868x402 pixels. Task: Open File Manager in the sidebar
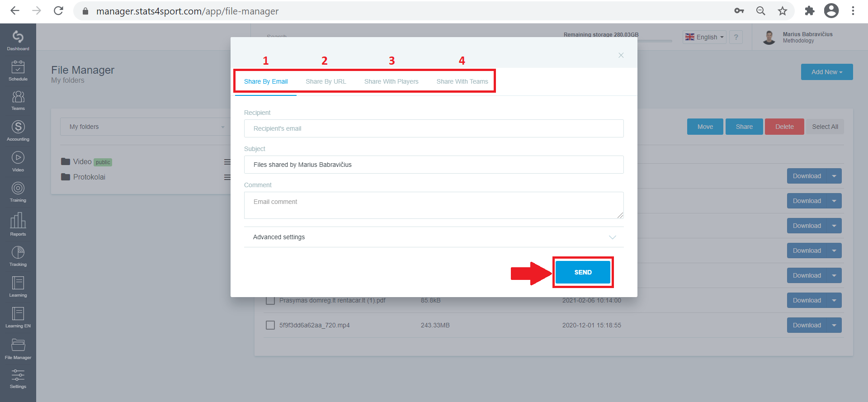click(18, 349)
